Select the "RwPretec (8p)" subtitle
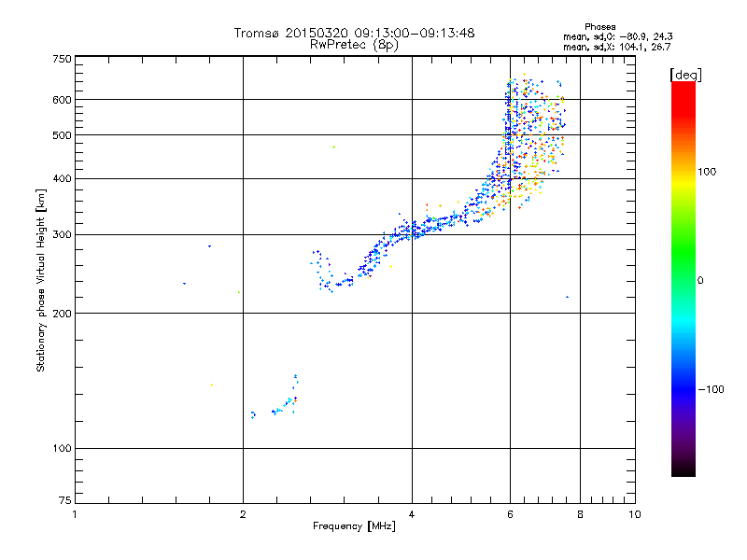Image resolution: width=747 pixels, height=560 pixels. [354, 45]
